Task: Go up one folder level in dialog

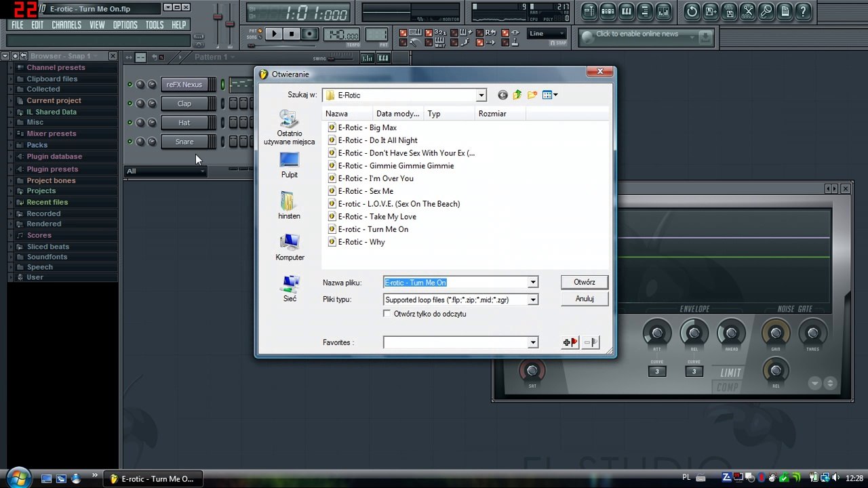Action: pyautogui.click(x=517, y=95)
